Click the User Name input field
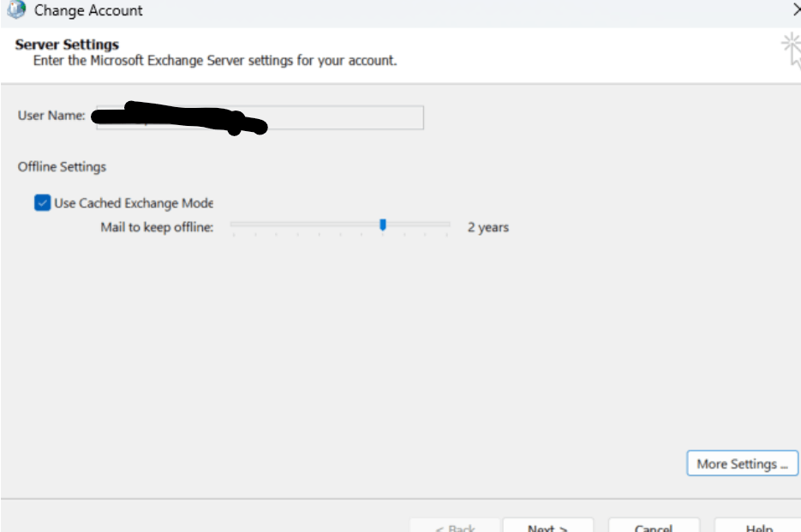Image resolution: width=801 pixels, height=532 pixels. pos(260,117)
